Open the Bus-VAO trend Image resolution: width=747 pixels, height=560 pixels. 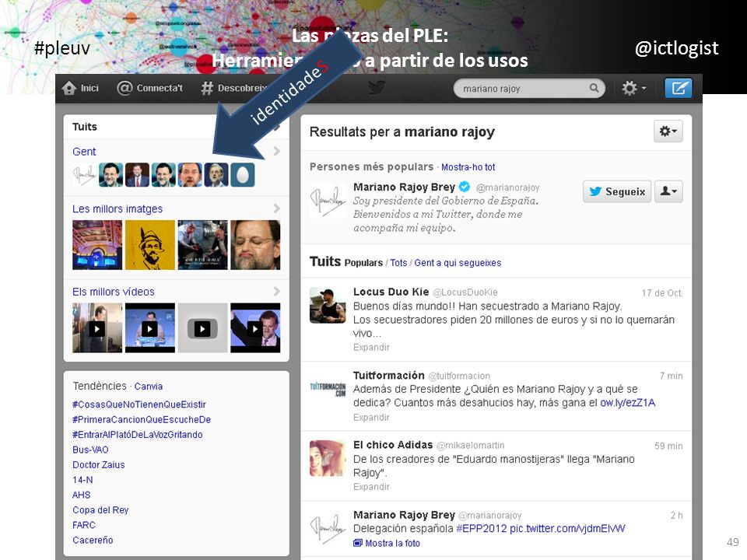(x=90, y=450)
